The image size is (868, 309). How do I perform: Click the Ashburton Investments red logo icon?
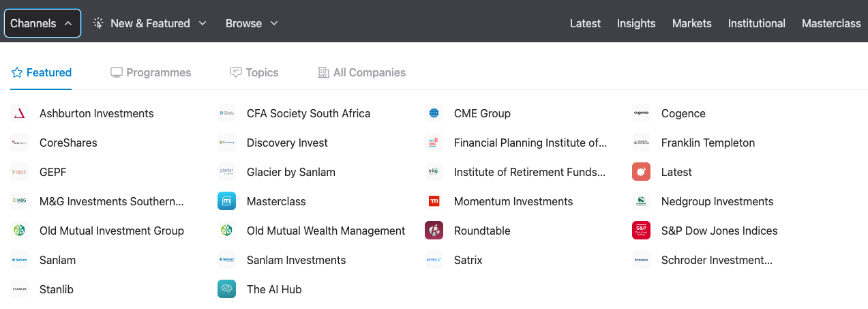point(19,113)
